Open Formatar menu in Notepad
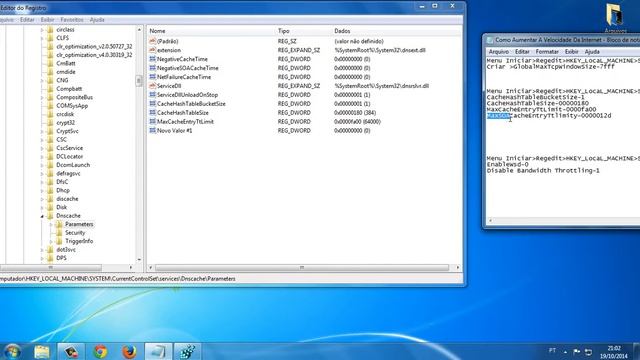Image resolution: width=640 pixels, height=360 pixels. [x=547, y=51]
